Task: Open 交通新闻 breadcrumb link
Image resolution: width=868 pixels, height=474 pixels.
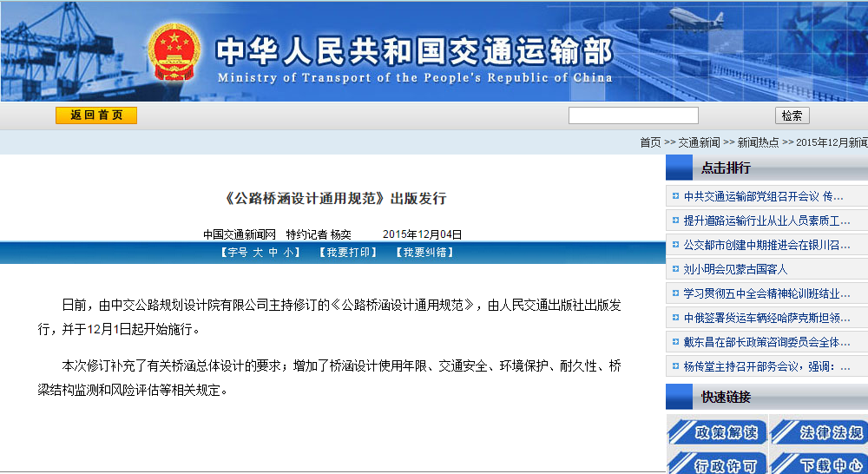Action: pyautogui.click(x=699, y=142)
